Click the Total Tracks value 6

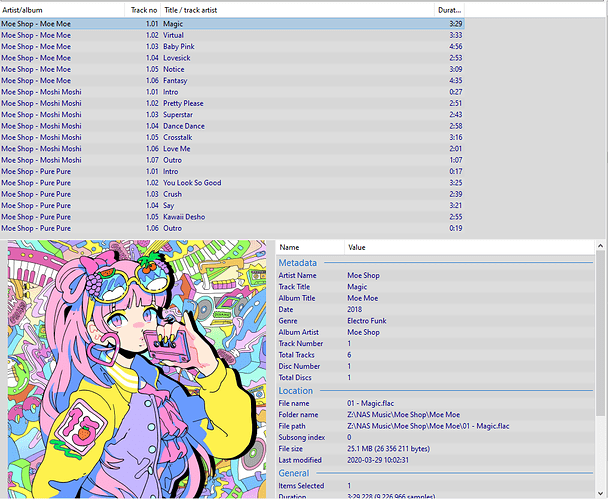[x=349, y=355]
